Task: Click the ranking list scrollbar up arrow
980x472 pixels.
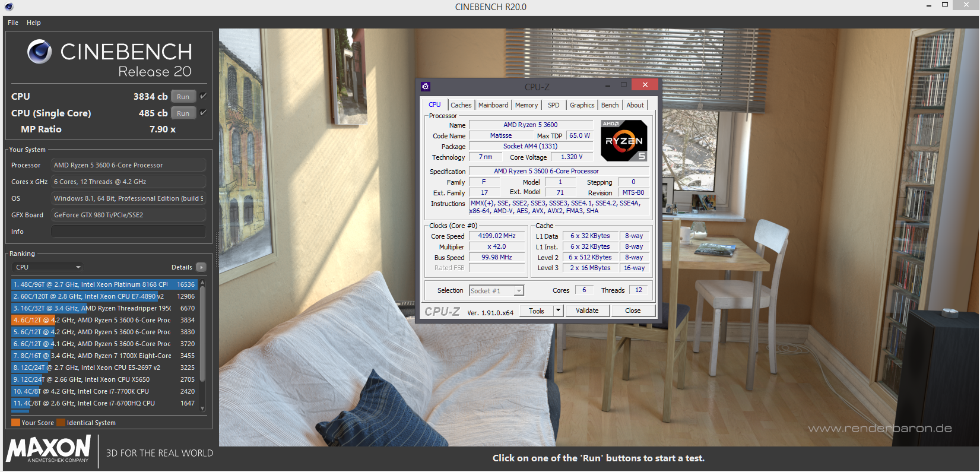Action: pyautogui.click(x=202, y=283)
